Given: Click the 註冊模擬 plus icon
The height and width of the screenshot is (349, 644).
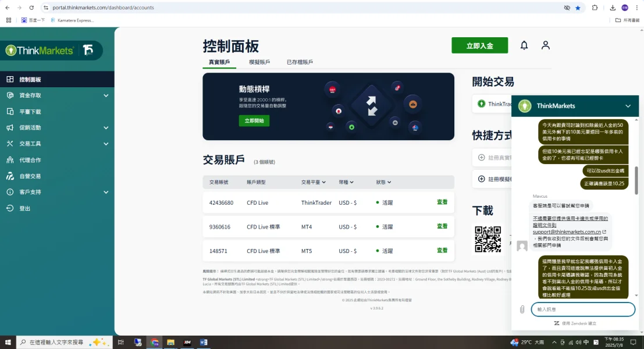Looking at the screenshot, I should coord(481,179).
